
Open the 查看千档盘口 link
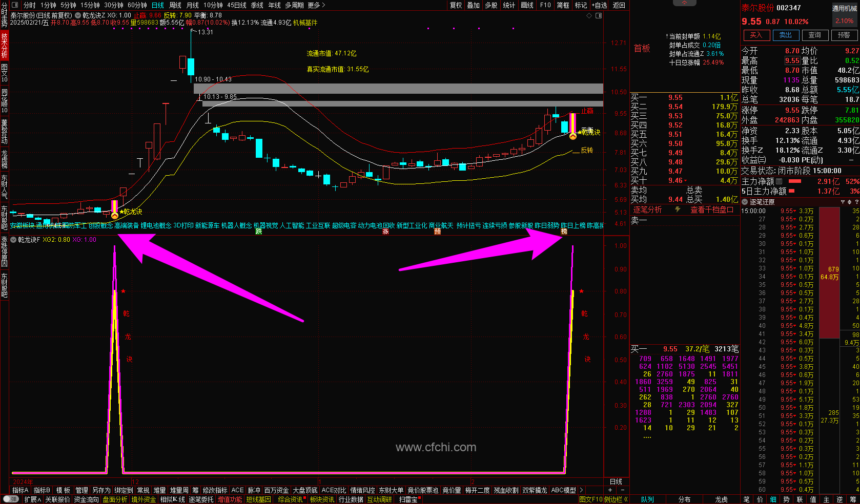tap(712, 209)
